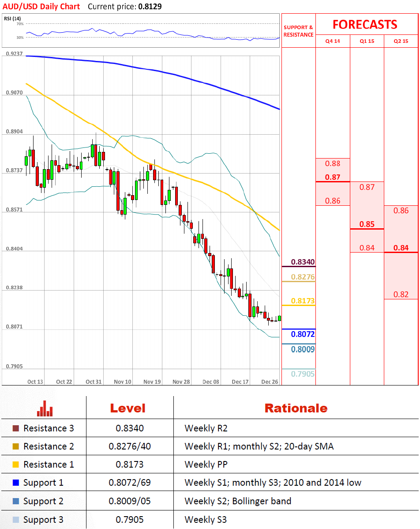420x529 pixels.
Task: Click the 0.88 Q4 14 upper forecast
Action: (332, 164)
